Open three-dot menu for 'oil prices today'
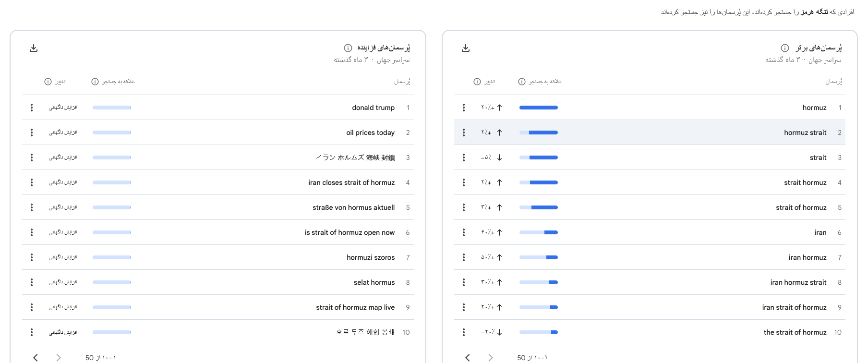The image size is (868, 363). coord(32,133)
